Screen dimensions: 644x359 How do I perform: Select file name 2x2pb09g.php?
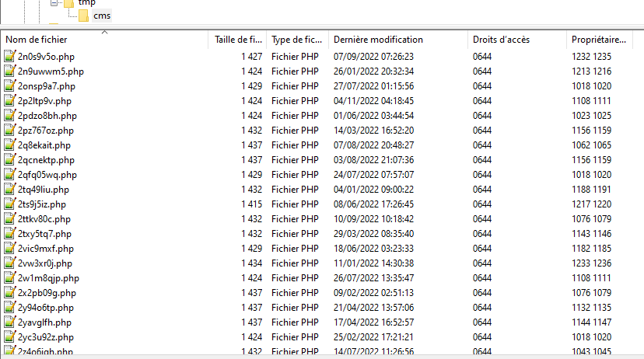click(x=47, y=293)
